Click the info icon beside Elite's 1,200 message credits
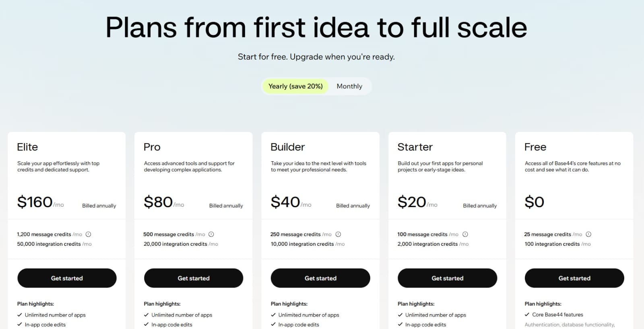This screenshot has height=329, width=644. [x=88, y=234]
